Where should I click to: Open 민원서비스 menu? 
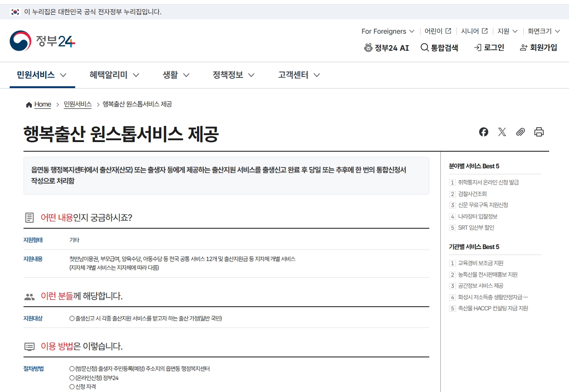(x=42, y=75)
